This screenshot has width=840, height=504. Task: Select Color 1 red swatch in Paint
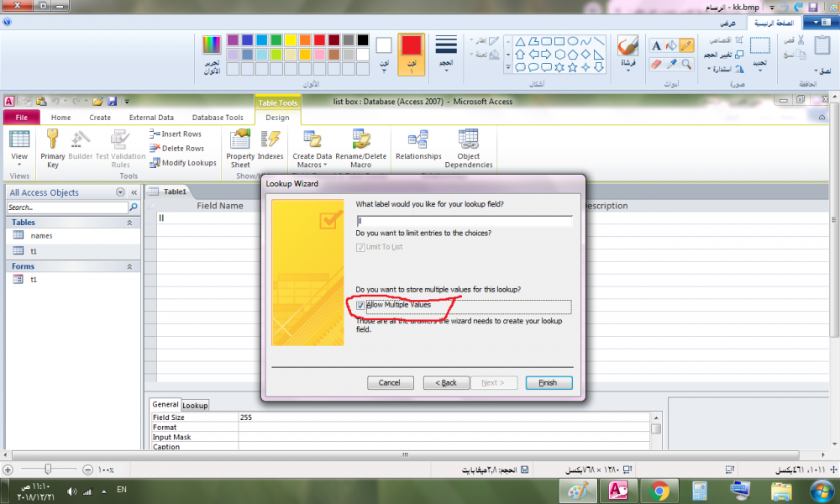coord(412,54)
